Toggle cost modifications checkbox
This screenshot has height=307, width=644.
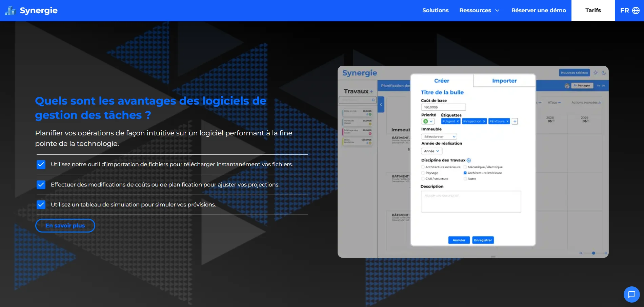41,185
